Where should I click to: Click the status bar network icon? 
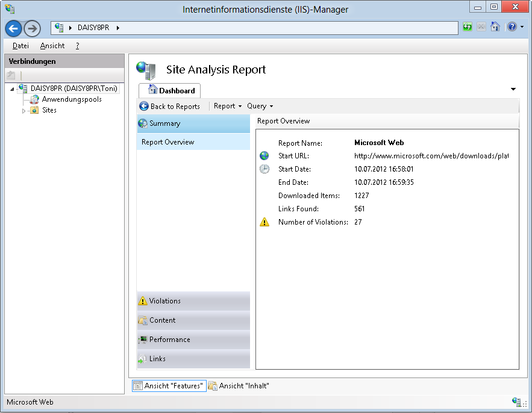[516, 402]
